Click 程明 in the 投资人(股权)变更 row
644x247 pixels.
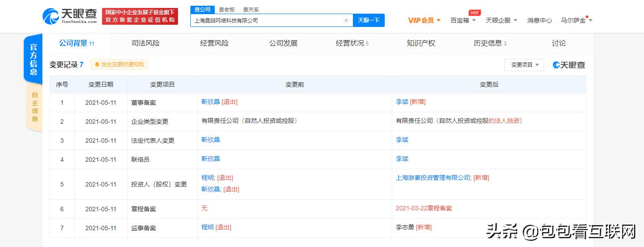point(208,178)
